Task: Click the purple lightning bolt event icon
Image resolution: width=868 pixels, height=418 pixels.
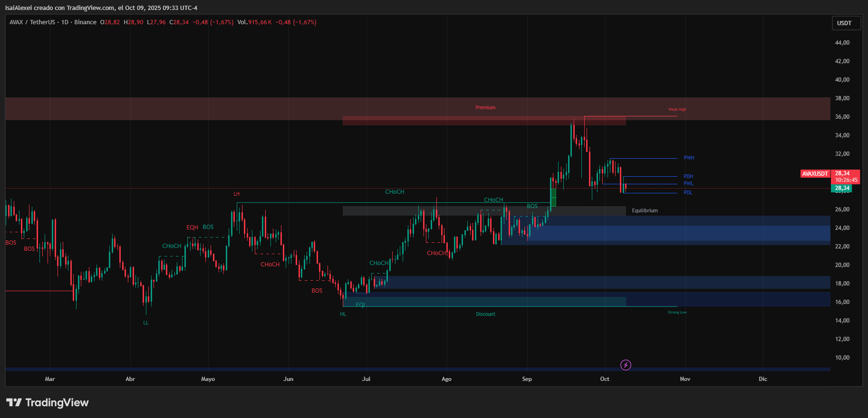Action: click(x=626, y=365)
